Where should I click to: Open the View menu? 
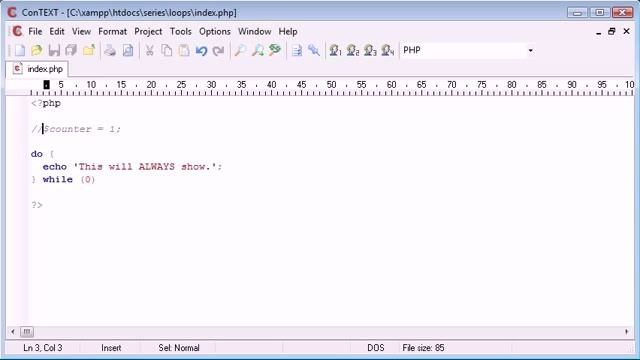click(81, 31)
